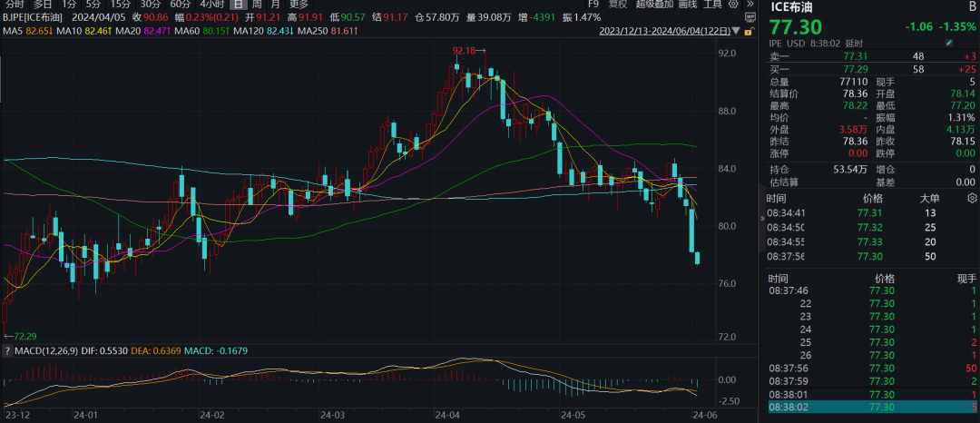This screenshot has width=980, height=423.
Task: Expand more toolbar options double chevron
Action: click(750, 4)
